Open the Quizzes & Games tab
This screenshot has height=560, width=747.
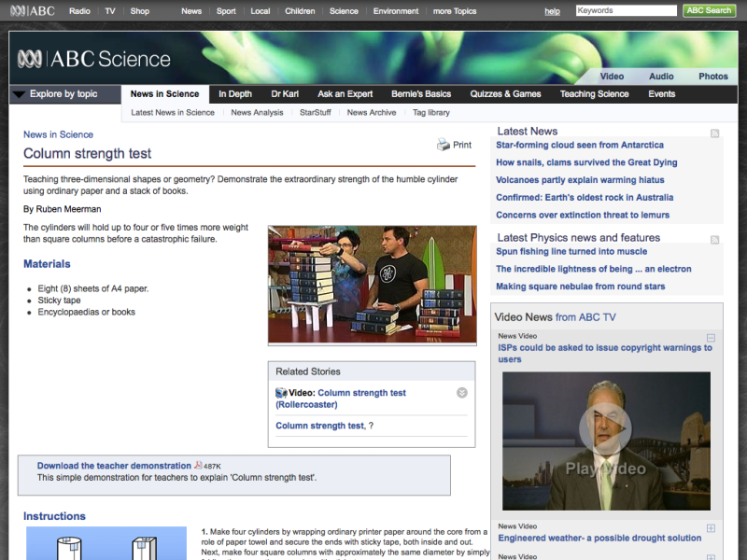click(505, 94)
